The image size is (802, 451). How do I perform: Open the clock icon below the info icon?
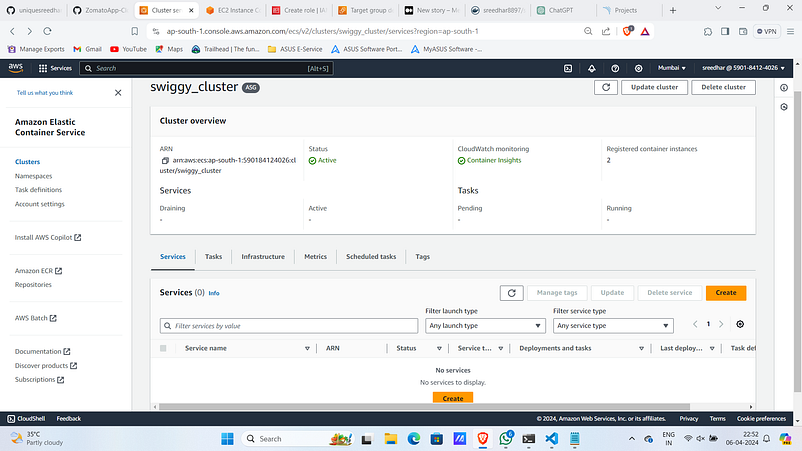pyautogui.click(x=784, y=107)
